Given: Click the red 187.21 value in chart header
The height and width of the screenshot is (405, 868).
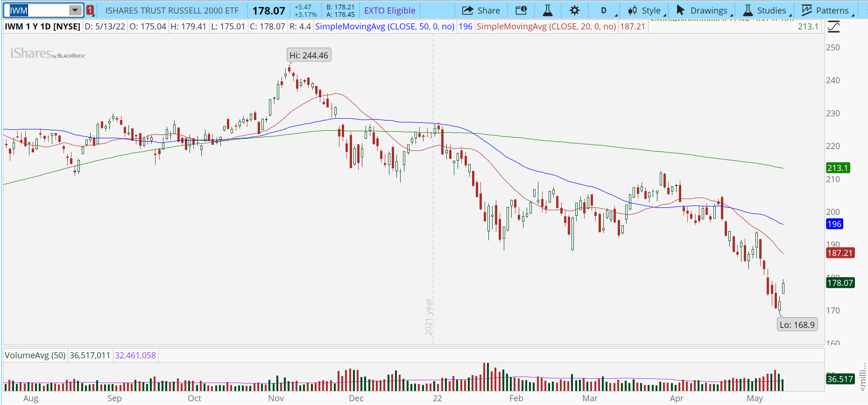Looking at the screenshot, I should coord(633,27).
